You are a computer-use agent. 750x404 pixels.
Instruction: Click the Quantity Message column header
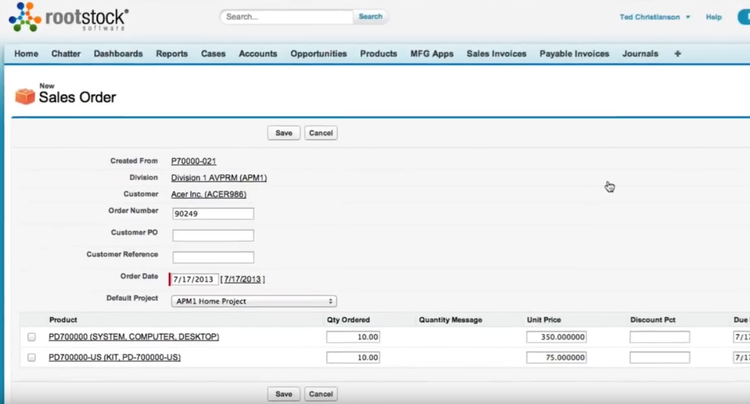point(451,320)
